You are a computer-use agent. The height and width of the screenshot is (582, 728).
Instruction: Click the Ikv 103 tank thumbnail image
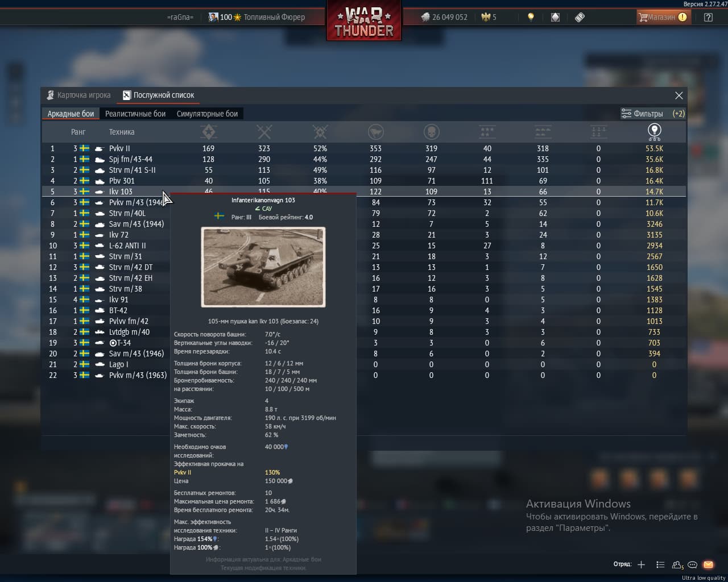(x=263, y=267)
